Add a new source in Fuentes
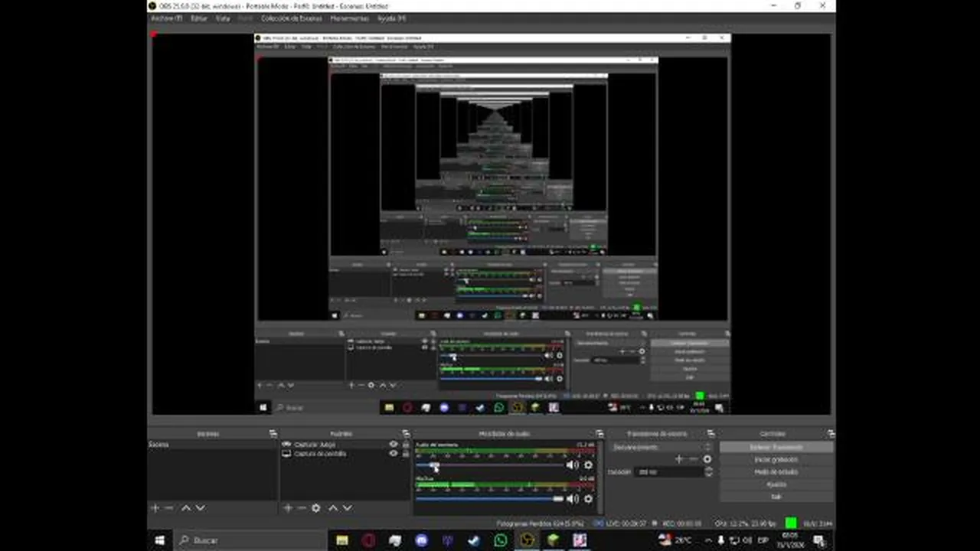 click(x=288, y=507)
